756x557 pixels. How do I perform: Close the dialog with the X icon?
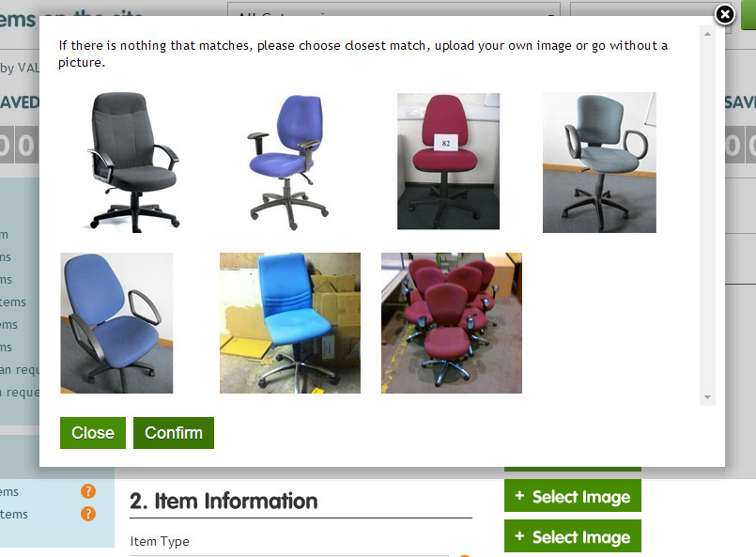(x=725, y=15)
